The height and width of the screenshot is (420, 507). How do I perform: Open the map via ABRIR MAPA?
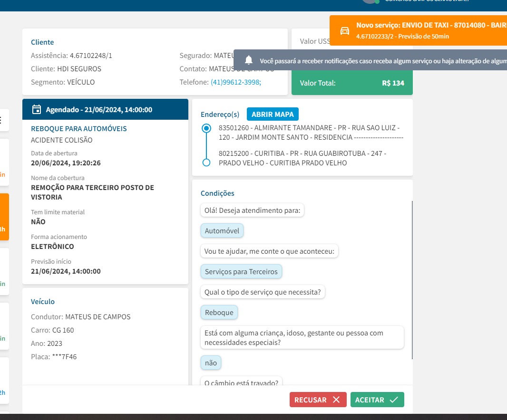[x=273, y=115]
